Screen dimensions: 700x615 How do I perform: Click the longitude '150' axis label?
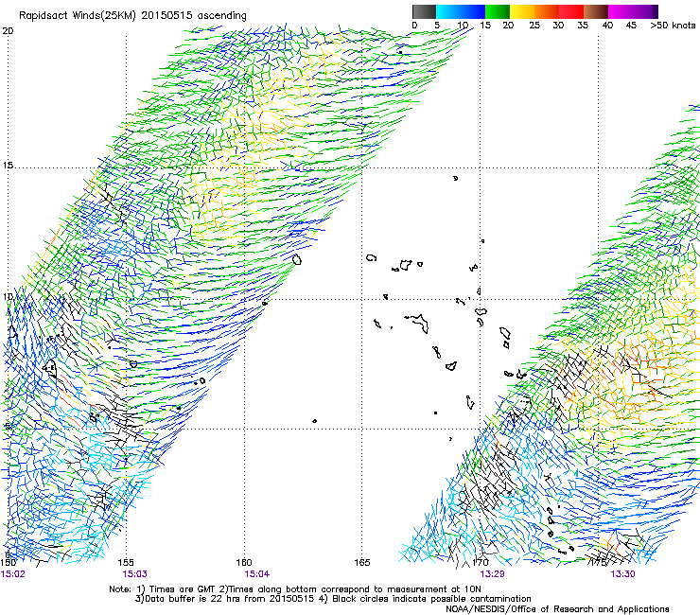point(8,562)
